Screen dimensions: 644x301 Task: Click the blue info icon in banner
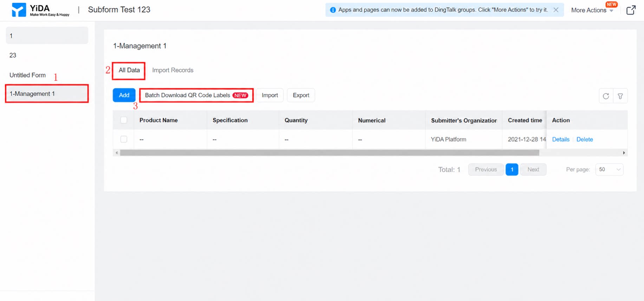point(333,10)
